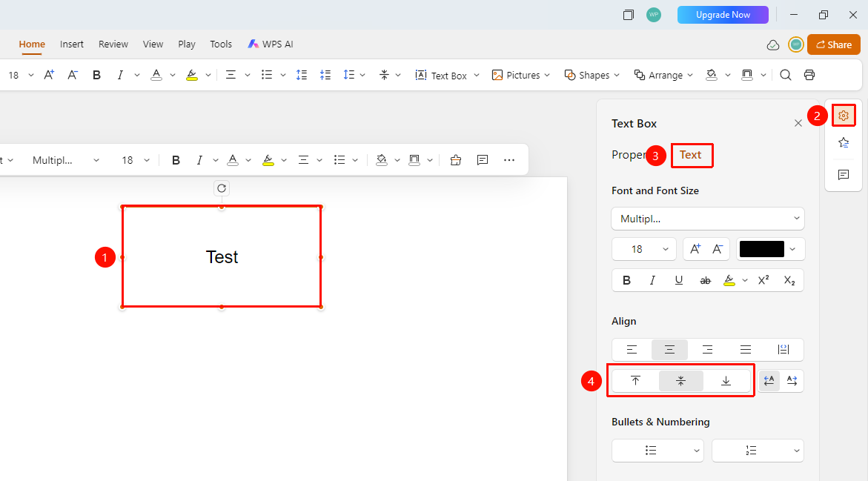Open the comments icon in the right sidebar
Screen dimensions: 868x481
coord(844,175)
